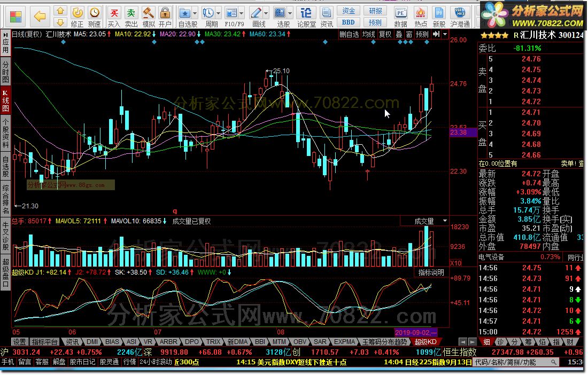Screen dimensions: 588x375
Task: Switch to the 分时图 intraday sidebar tab
Action: (x=5, y=72)
